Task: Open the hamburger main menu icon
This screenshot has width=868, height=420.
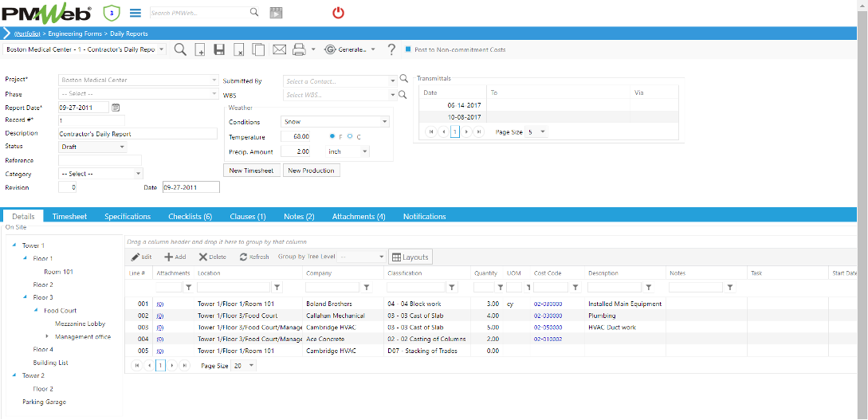Action: (135, 12)
